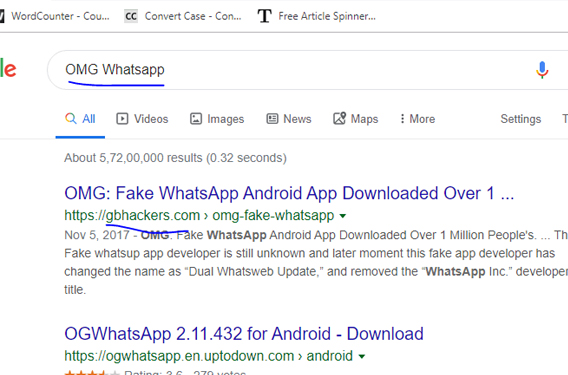568x375 pixels.
Task: Open the More vertical dots menu
Action: pos(402,119)
